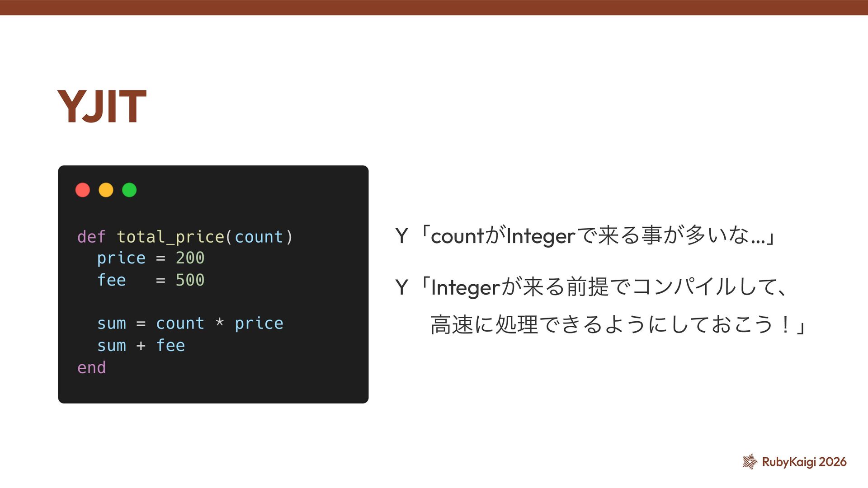868x488 pixels.
Task: Click the total_price method name
Action: (x=170, y=237)
